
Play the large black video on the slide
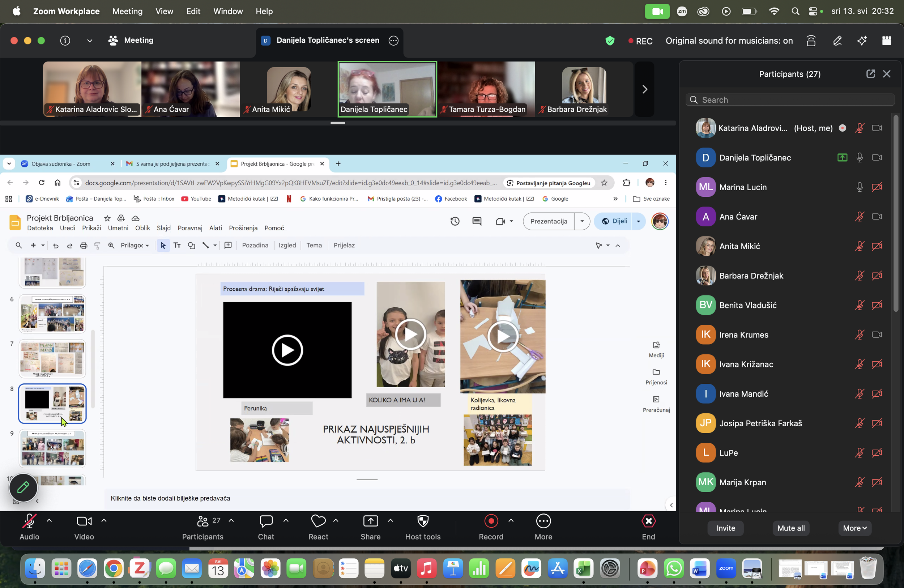pyautogui.click(x=287, y=350)
